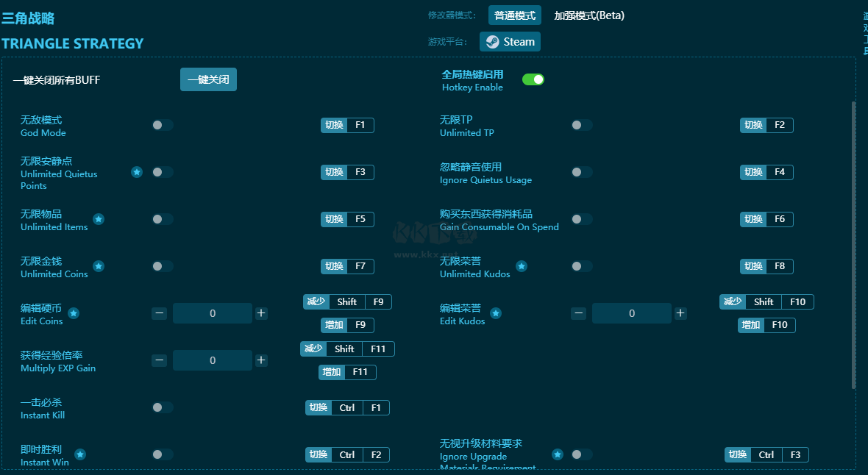Screen dimensions: 868x475
Task: Turn off global Hotkey Enable switch
Action: (x=533, y=79)
